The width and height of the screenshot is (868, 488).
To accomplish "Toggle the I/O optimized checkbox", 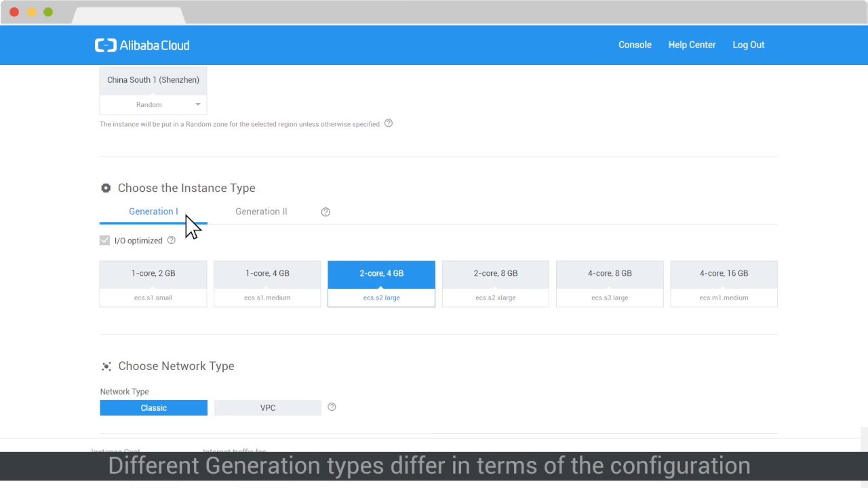I will [104, 241].
